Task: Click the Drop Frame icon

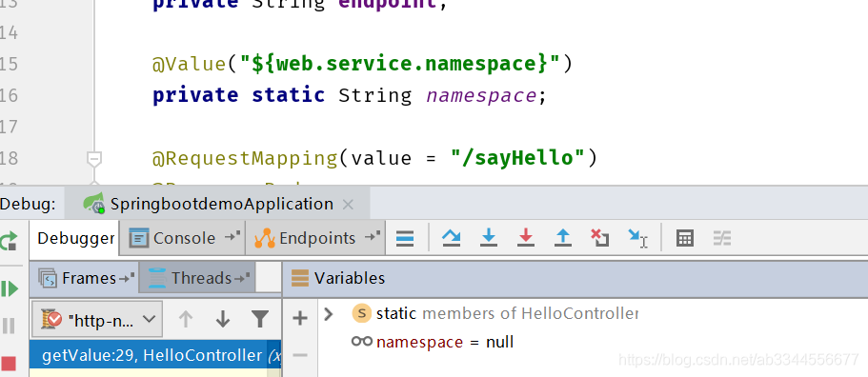Action: [x=600, y=238]
